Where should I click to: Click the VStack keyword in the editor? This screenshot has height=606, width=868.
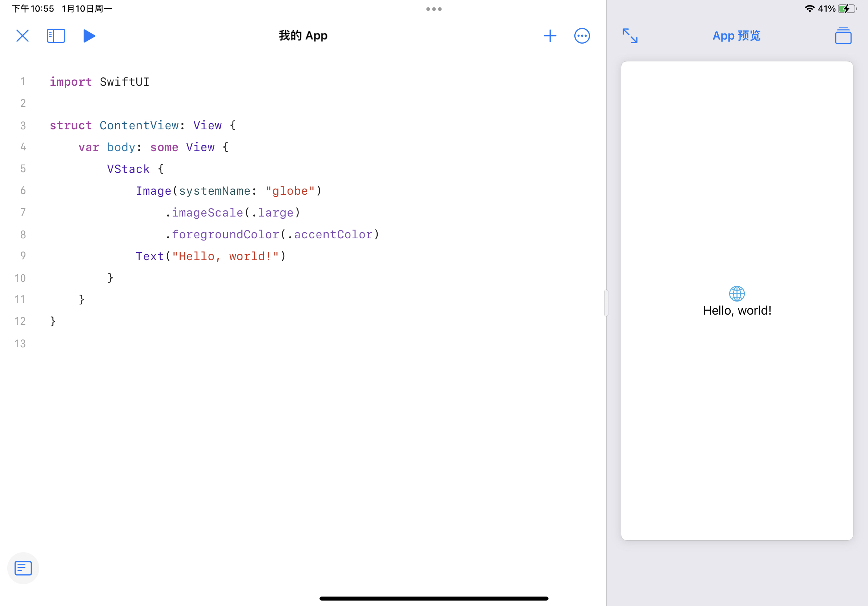(128, 169)
